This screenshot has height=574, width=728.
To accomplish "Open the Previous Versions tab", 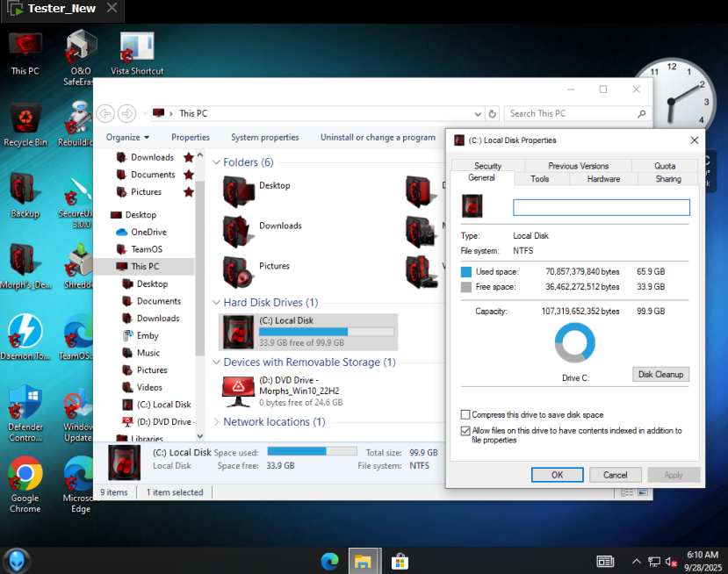I will (x=578, y=166).
